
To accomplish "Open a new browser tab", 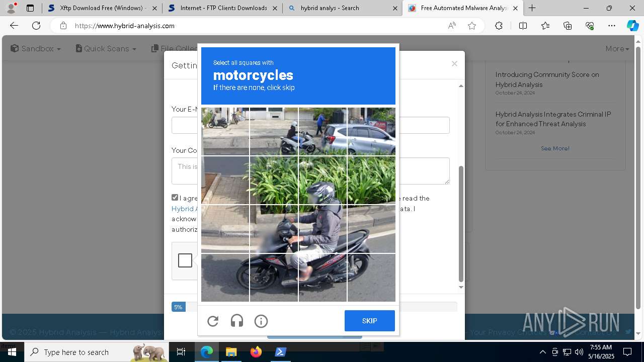I will [x=532, y=8].
